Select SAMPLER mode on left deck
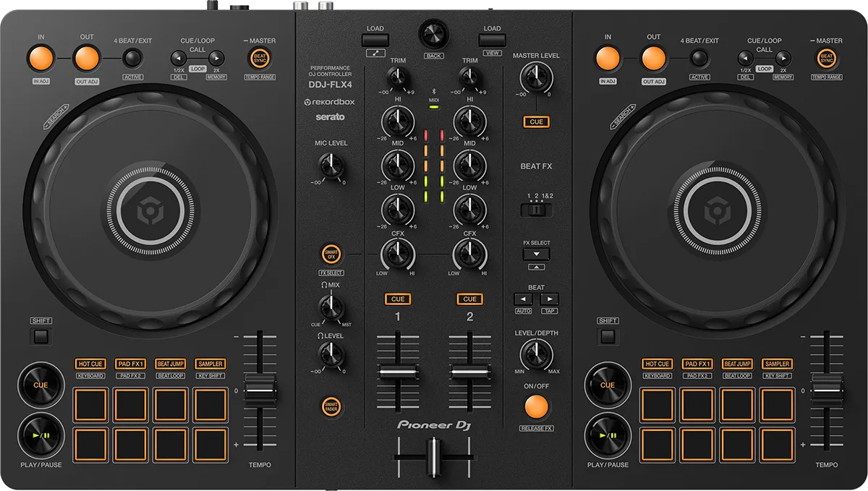868x491 pixels. [x=210, y=364]
